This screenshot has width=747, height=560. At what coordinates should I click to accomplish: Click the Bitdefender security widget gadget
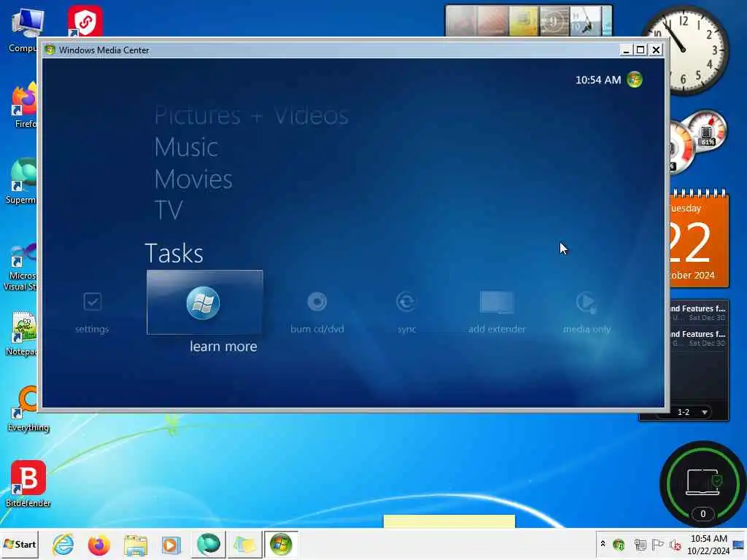point(703,483)
